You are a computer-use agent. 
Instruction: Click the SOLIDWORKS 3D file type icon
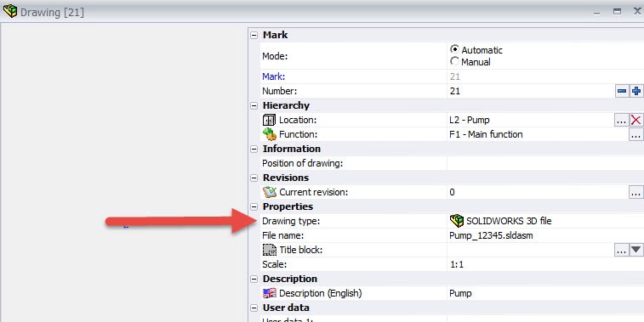pos(457,221)
